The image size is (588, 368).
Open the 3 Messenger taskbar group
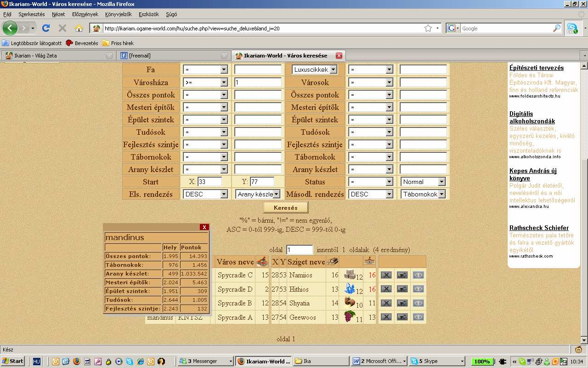[x=205, y=362]
